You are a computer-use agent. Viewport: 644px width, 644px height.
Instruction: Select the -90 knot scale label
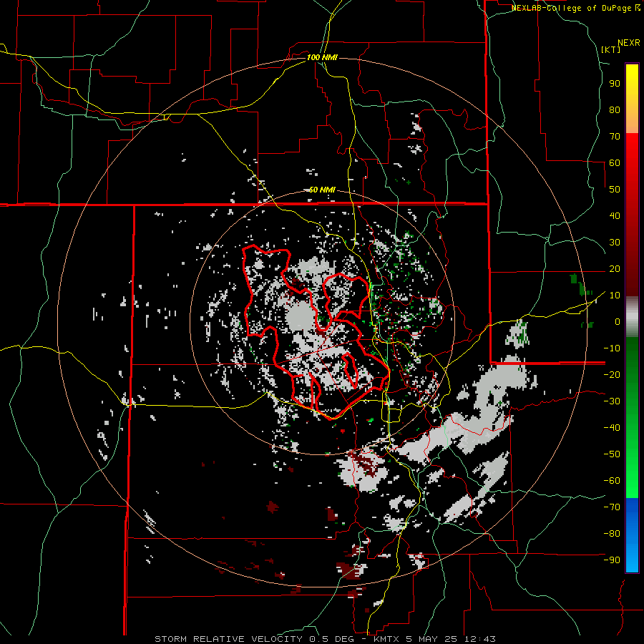pyautogui.click(x=612, y=560)
